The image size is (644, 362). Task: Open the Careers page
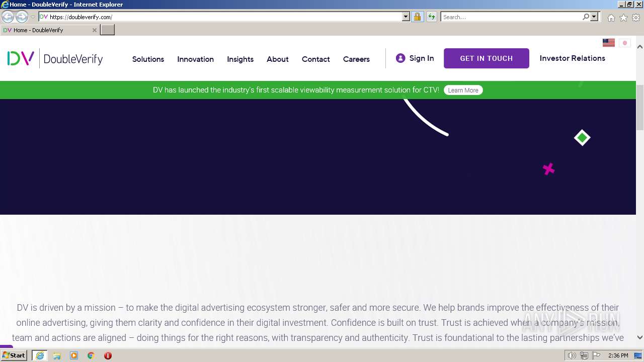click(x=356, y=59)
